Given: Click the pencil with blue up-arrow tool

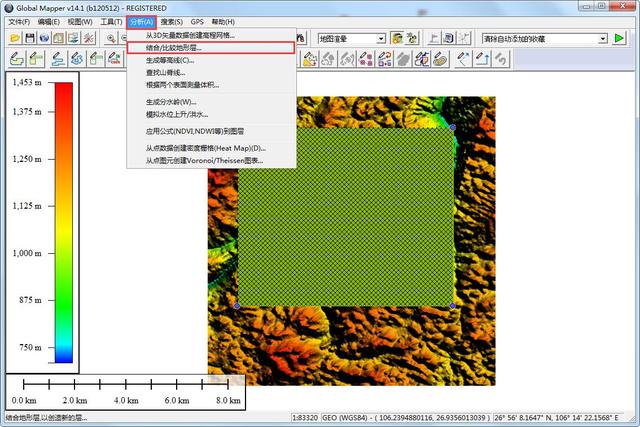Looking at the screenshot, I should 482,59.
